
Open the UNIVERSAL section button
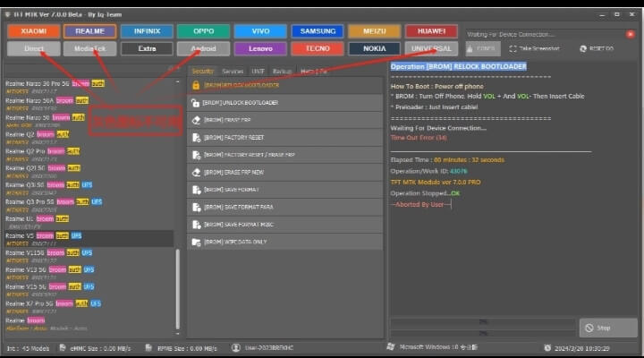[x=431, y=48]
